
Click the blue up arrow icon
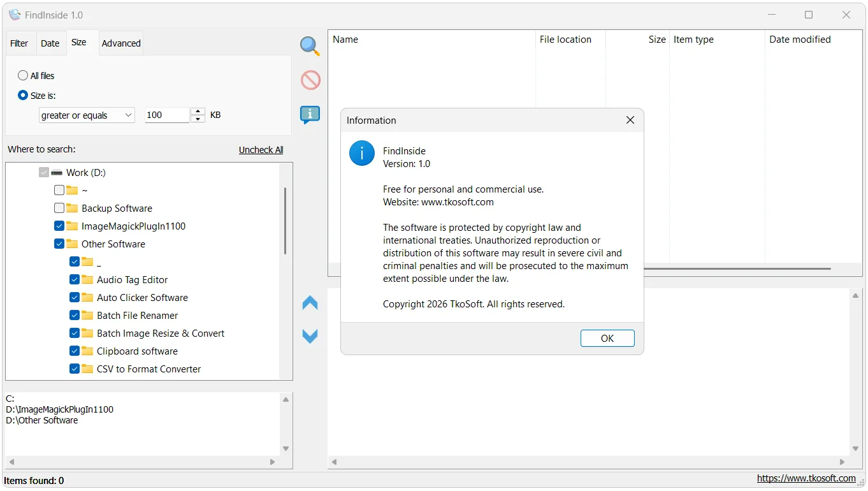pyautogui.click(x=310, y=303)
